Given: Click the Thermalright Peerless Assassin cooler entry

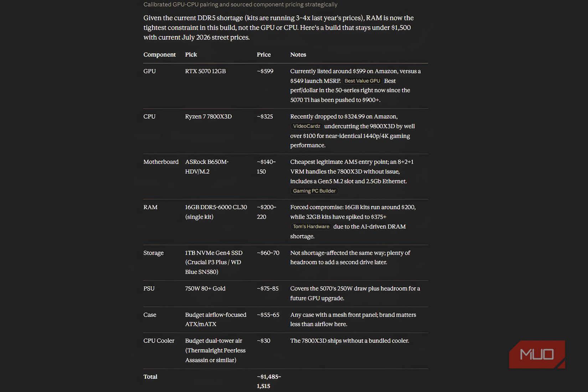Looking at the screenshot, I should pos(215,350).
